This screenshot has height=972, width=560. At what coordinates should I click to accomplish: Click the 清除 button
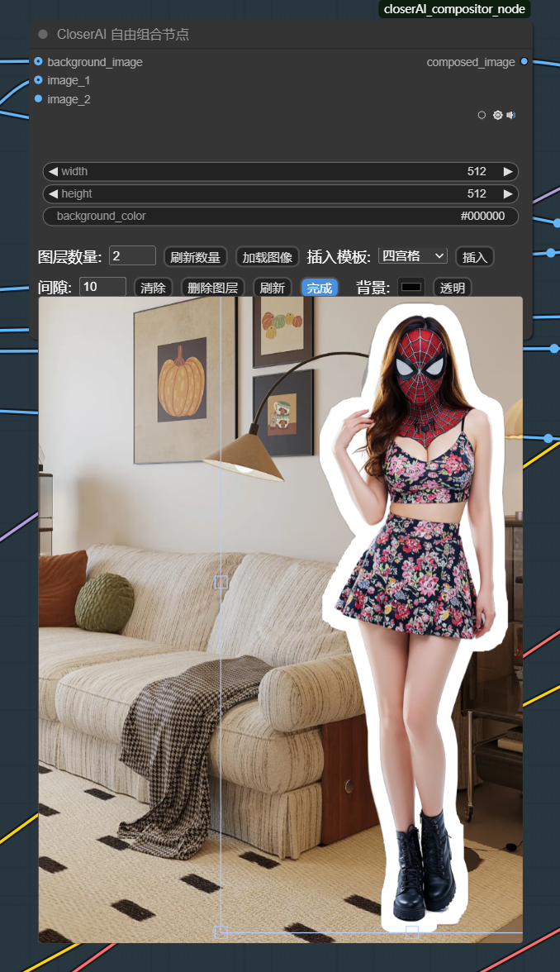(x=153, y=288)
